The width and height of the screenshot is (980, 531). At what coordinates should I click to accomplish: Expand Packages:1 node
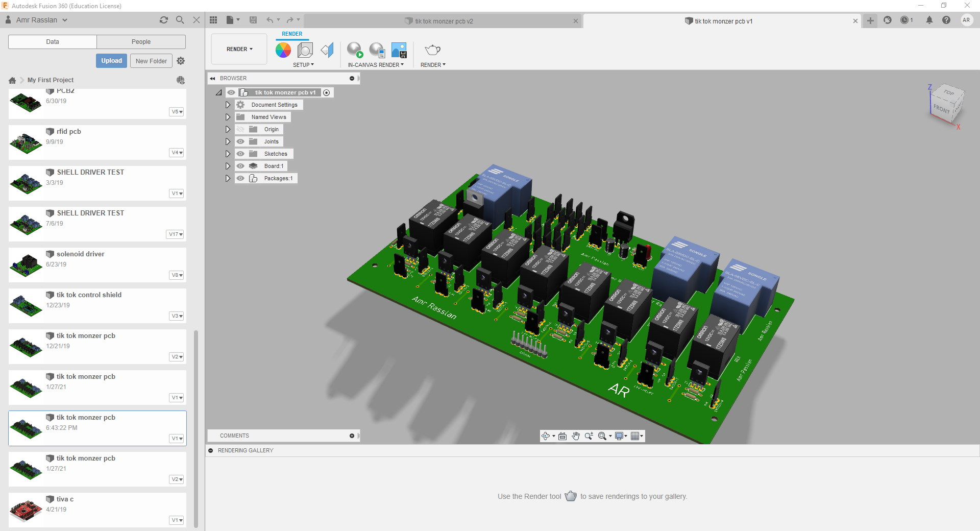click(228, 178)
